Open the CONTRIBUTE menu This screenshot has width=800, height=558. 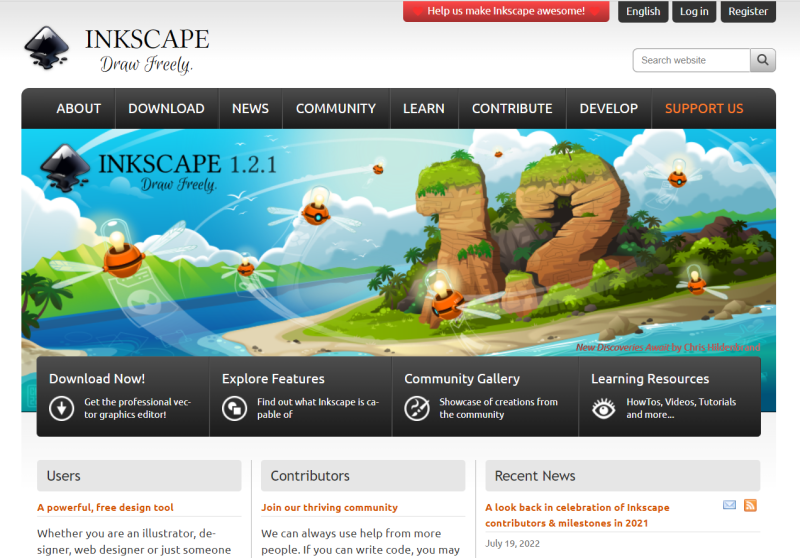tap(512, 109)
